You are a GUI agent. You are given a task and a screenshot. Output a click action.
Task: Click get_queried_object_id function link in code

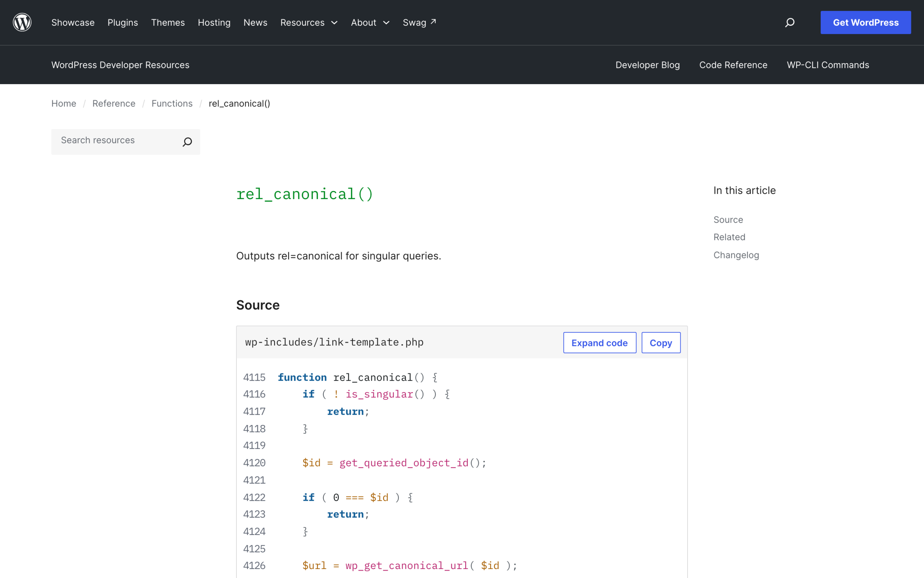[404, 463]
